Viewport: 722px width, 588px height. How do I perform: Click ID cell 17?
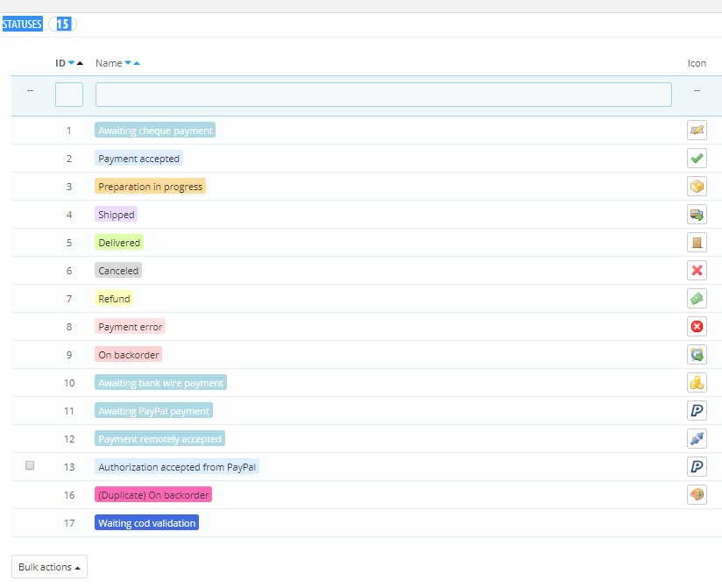click(x=69, y=523)
